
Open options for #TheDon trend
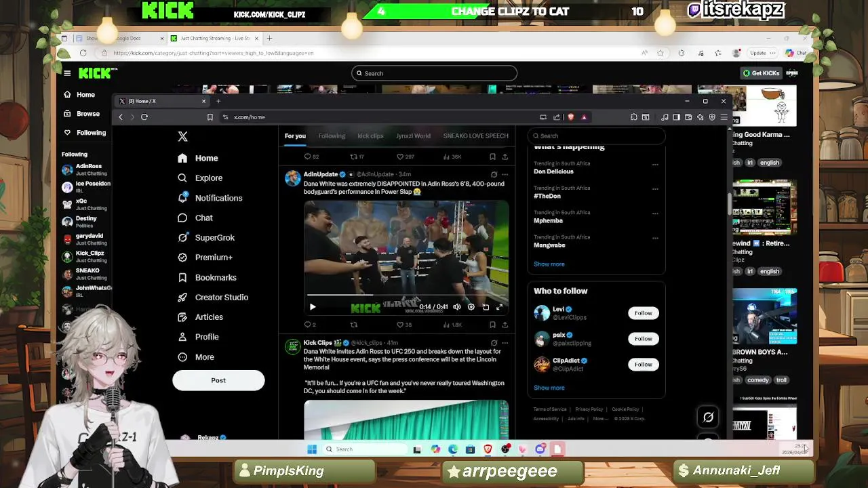coord(655,188)
